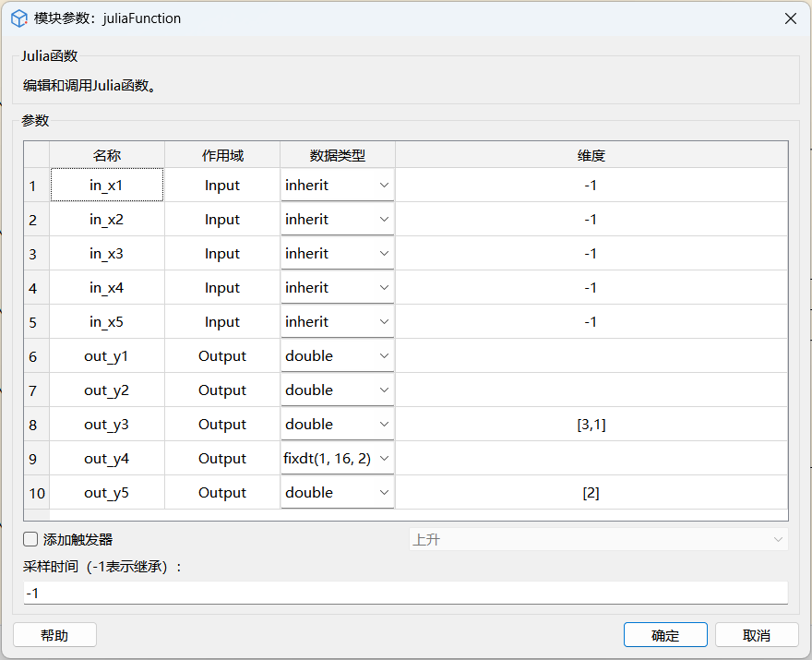812x660 pixels.
Task: Click the empty dimension cell for out_y1
Action: point(591,356)
